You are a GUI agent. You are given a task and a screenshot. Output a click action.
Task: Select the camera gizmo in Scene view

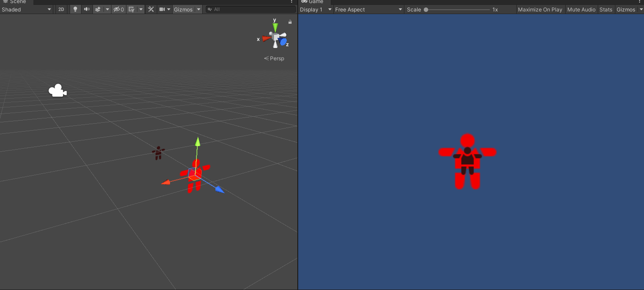coord(57,91)
